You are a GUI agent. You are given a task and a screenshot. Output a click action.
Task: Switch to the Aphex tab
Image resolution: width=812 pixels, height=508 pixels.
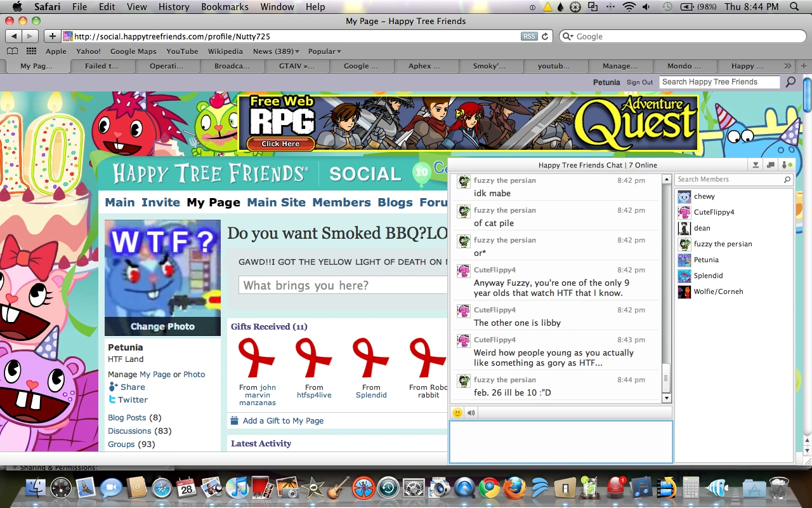pyautogui.click(x=426, y=65)
